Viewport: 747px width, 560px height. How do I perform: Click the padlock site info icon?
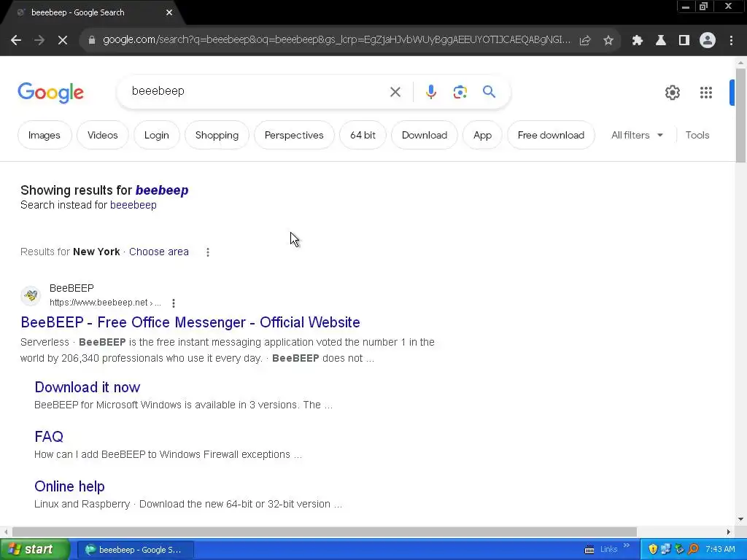(92, 40)
